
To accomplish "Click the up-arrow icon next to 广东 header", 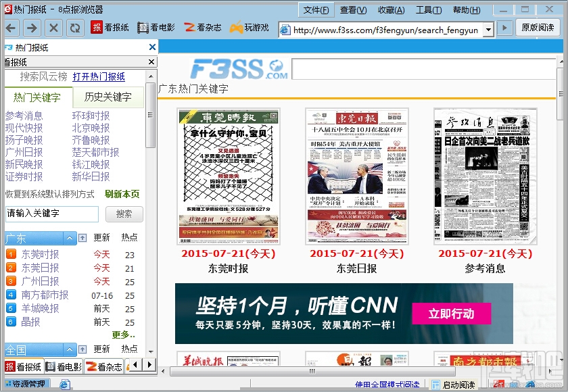I will [82, 238].
